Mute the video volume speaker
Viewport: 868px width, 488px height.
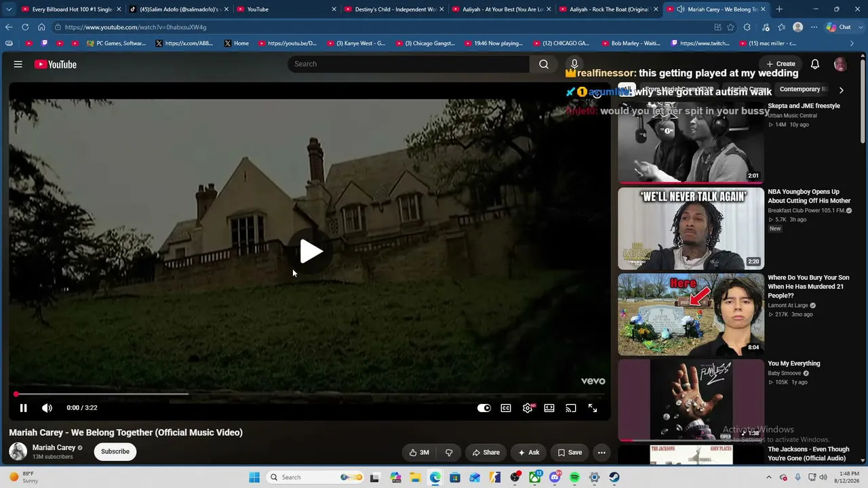point(47,408)
